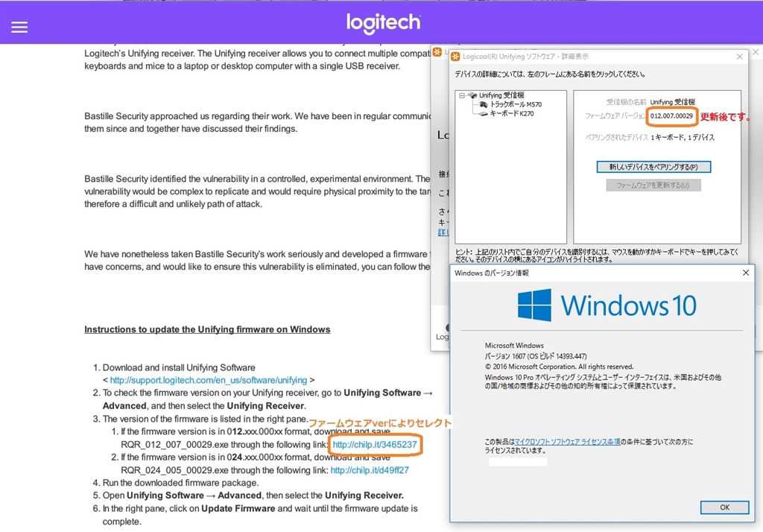Close the Windows のバージョン情報 dialog

click(x=745, y=273)
